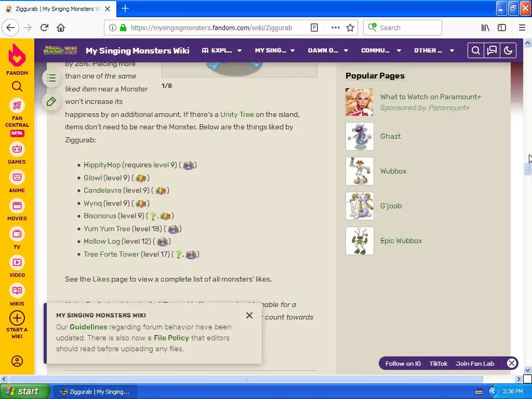Open the Bisonorus link
Viewport: 532px width, 399px height.
coord(100,216)
